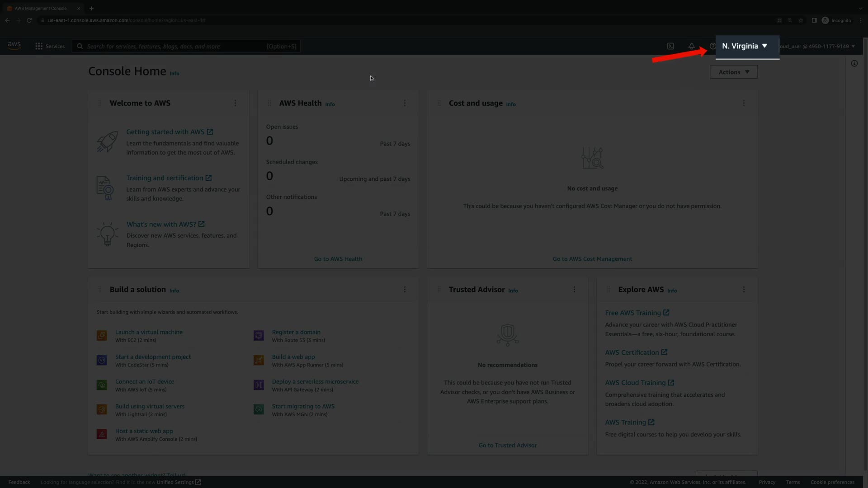Click the AWS logo home icon
868x488 pixels.
coord(14,46)
